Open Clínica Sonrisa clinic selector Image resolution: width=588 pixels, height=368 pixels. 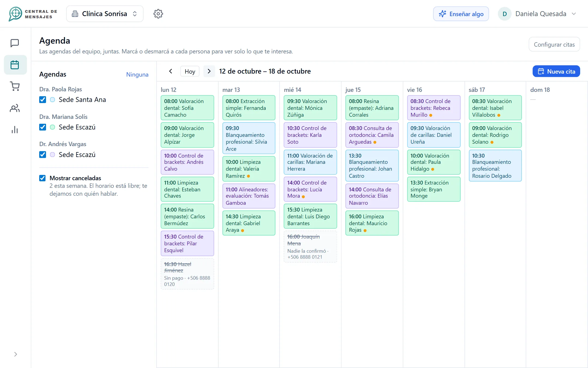105,14
